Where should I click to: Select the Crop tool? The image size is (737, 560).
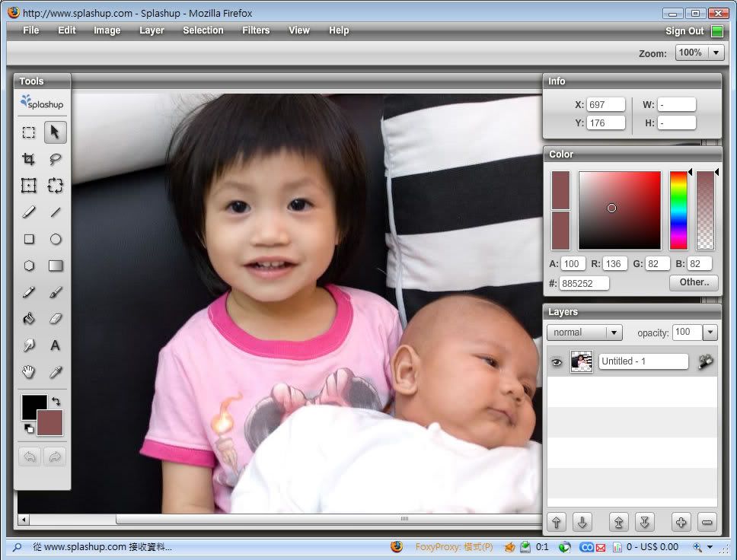[29, 159]
